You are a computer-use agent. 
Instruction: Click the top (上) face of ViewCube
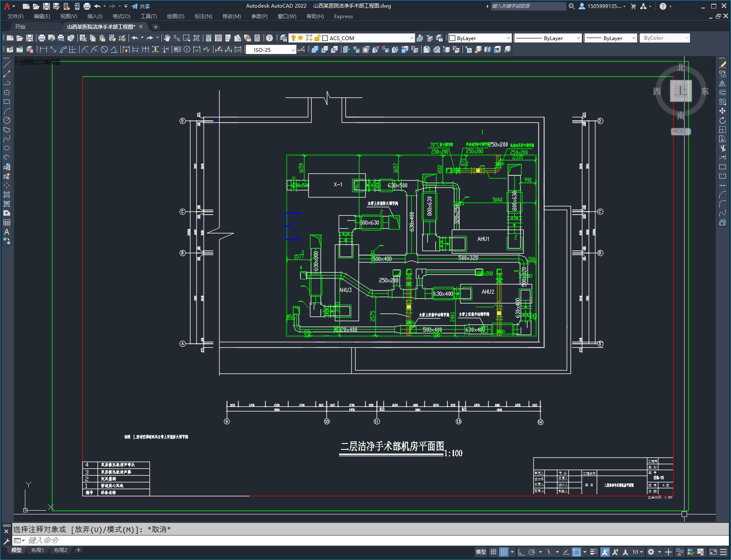click(681, 91)
